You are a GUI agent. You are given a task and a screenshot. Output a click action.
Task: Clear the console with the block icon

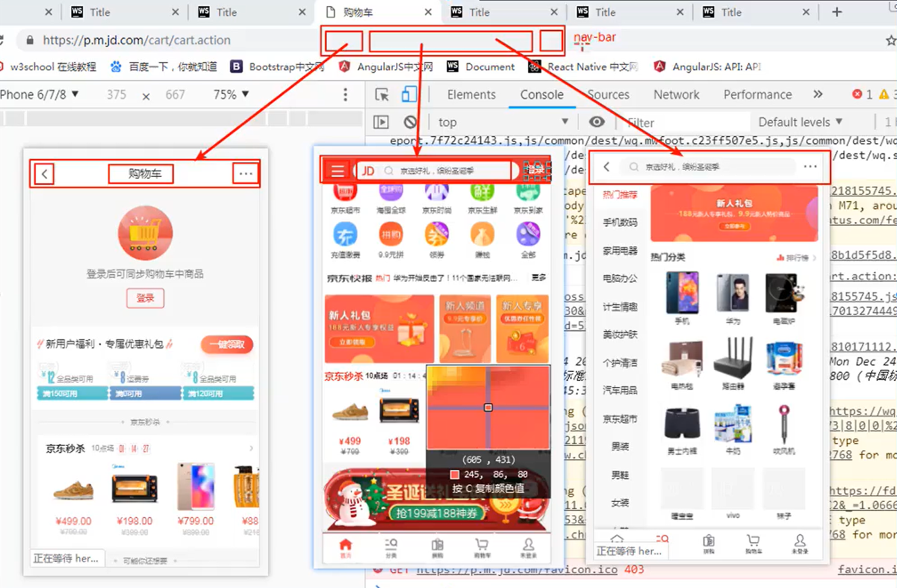pyautogui.click(x=410, y=122)
